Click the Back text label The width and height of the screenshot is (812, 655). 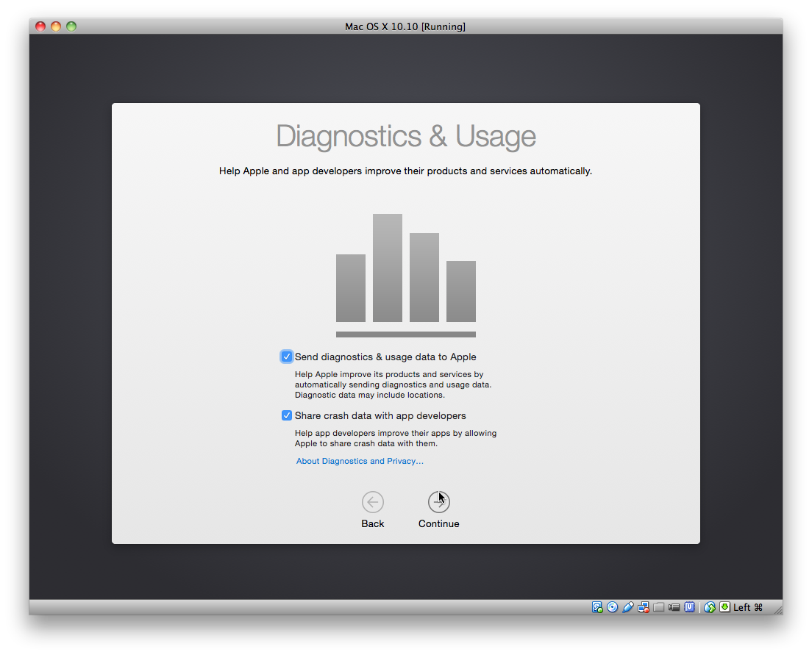[373, 523]
